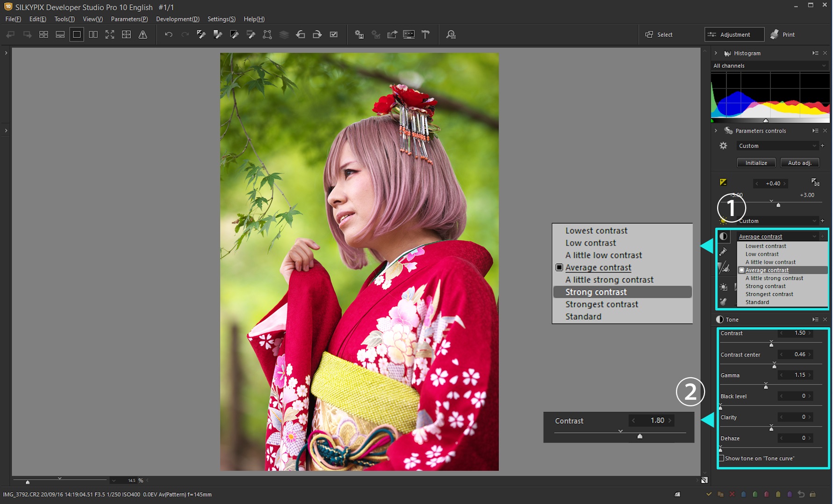Image resolution: width=834 pixels, height=504 pixels.
Task: Select the paint tube color icon
Action: (x=723, y=252)
